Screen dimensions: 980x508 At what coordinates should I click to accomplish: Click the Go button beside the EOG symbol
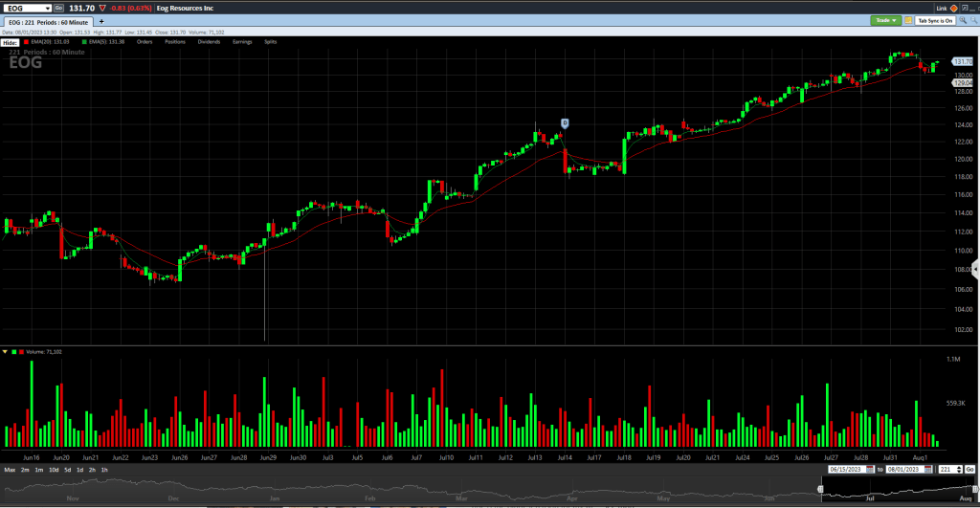[x=58, y=8]
